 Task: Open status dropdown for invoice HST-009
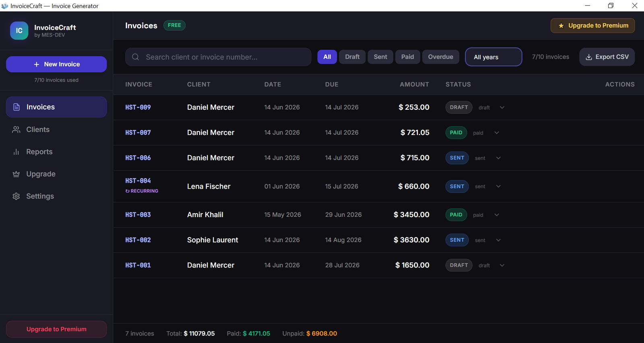491,107
